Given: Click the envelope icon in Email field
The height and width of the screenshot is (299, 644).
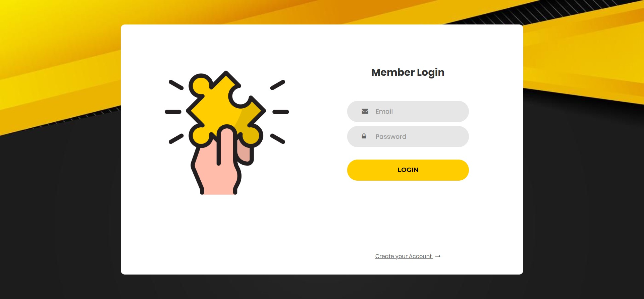Looking at the screenshot, I should pyautogui.click(x=365, y=111).
